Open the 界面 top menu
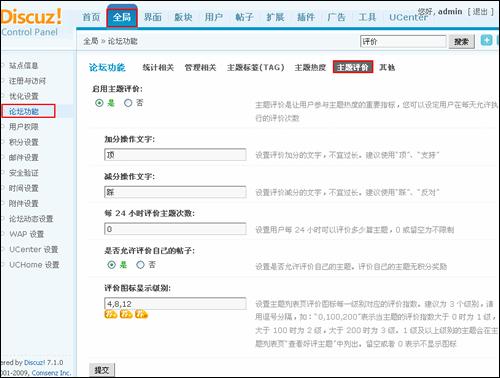The height and width of the screenshot is (378, 500). coord(153,17)
